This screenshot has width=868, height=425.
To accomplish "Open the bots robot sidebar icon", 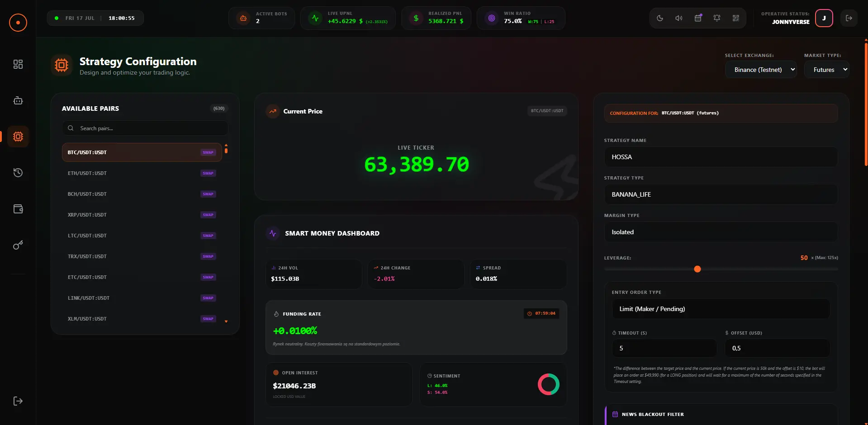I will [18, 100].
